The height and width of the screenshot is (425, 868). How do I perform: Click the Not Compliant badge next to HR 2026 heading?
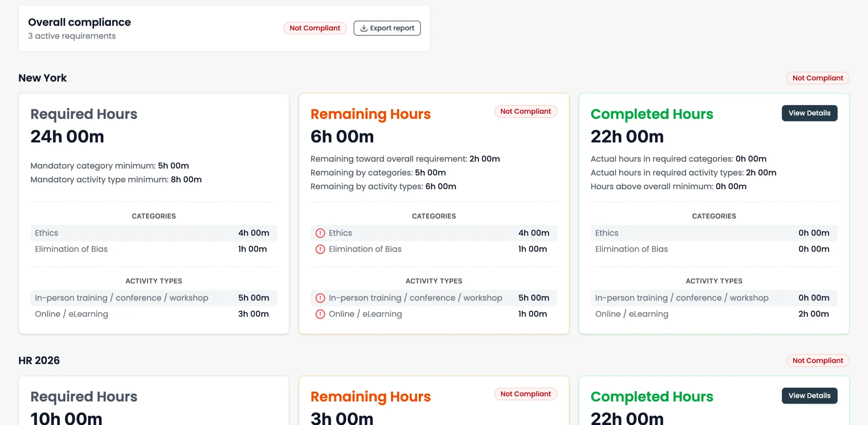pyautogui.click(x=817, y=361)
